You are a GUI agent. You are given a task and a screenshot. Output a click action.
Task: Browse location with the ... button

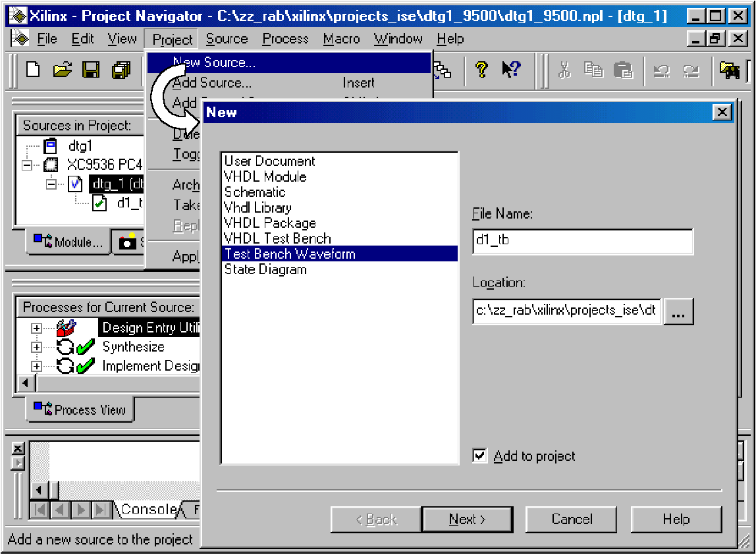[678, 311]
